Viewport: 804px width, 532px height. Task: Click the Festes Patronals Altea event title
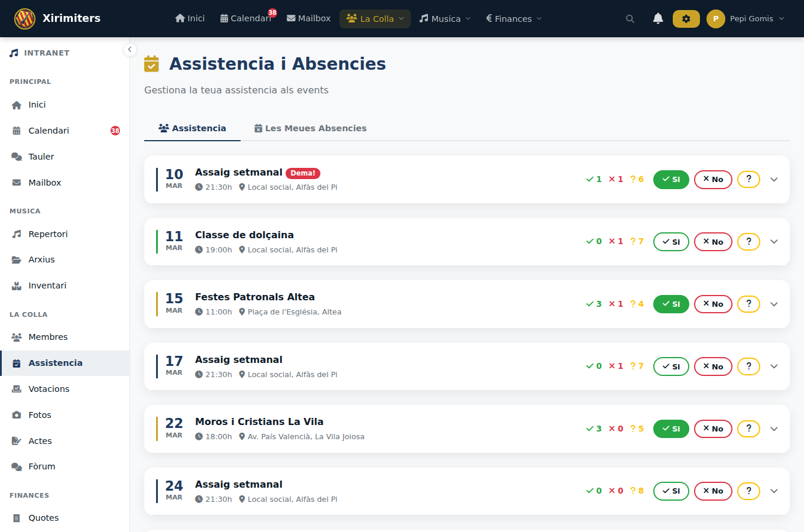pos(255,297)
